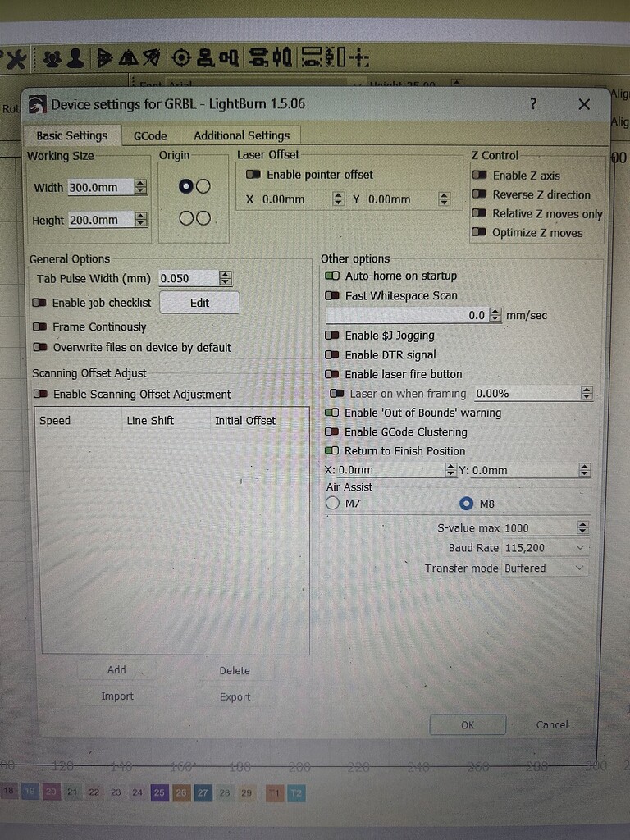Image resolution: width=630 pixels, height=840 pixels.
Task: Toggle Reverse Z direction
Action: point(479,194)
